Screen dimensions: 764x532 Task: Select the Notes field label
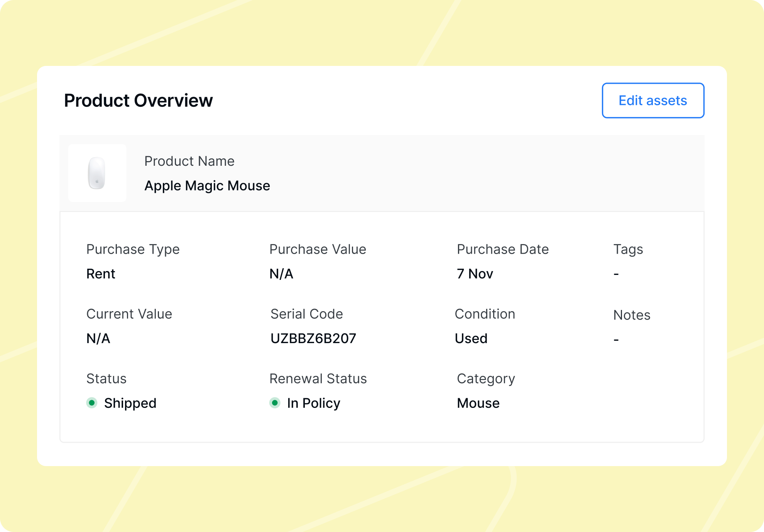[x=632, y=315]
